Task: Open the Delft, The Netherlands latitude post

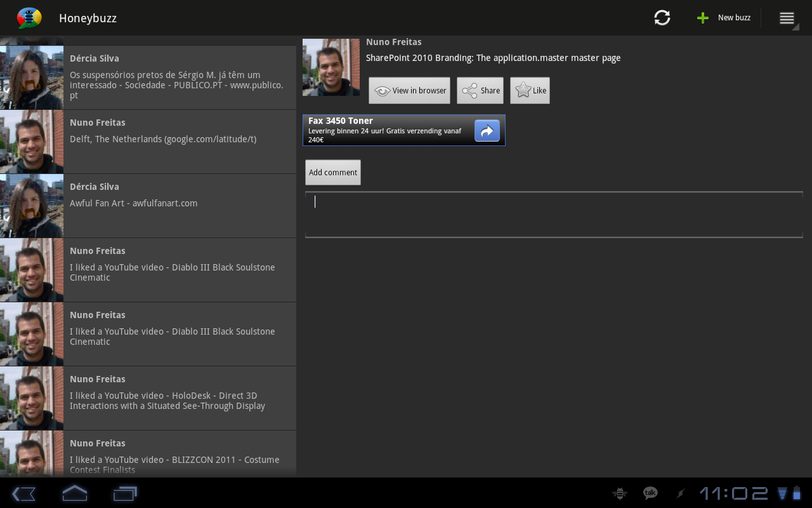Action: click(x=148, y=142)
